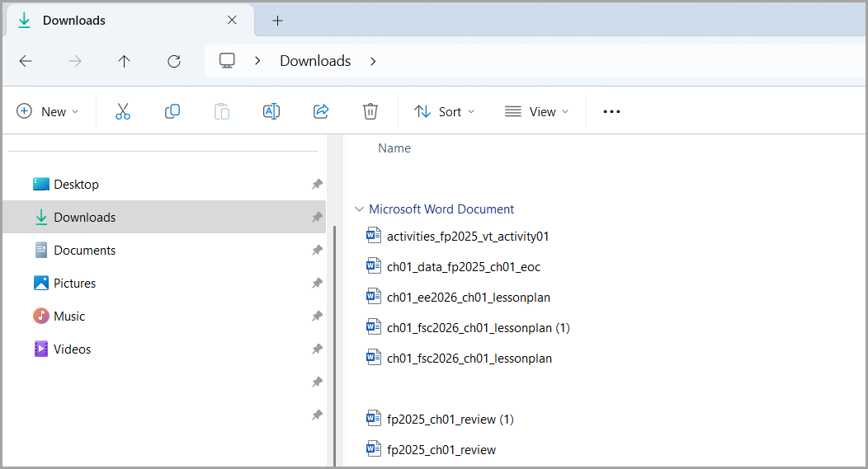The height and width of the screenshot is (469, 868).
Task: Click Downloads breadcrumb in address bar
Action: (315, 61)
